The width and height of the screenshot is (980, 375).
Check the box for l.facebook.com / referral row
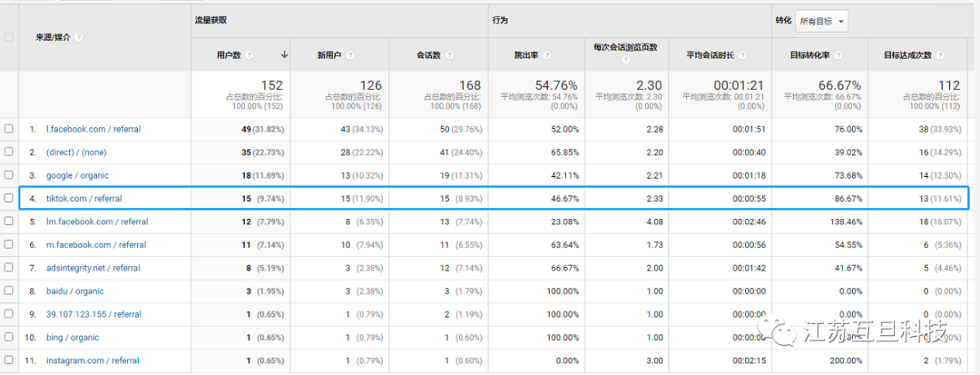point(9,129)
